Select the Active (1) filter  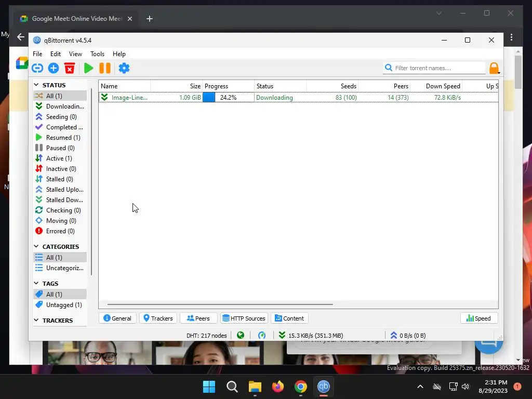pos(60,158)
